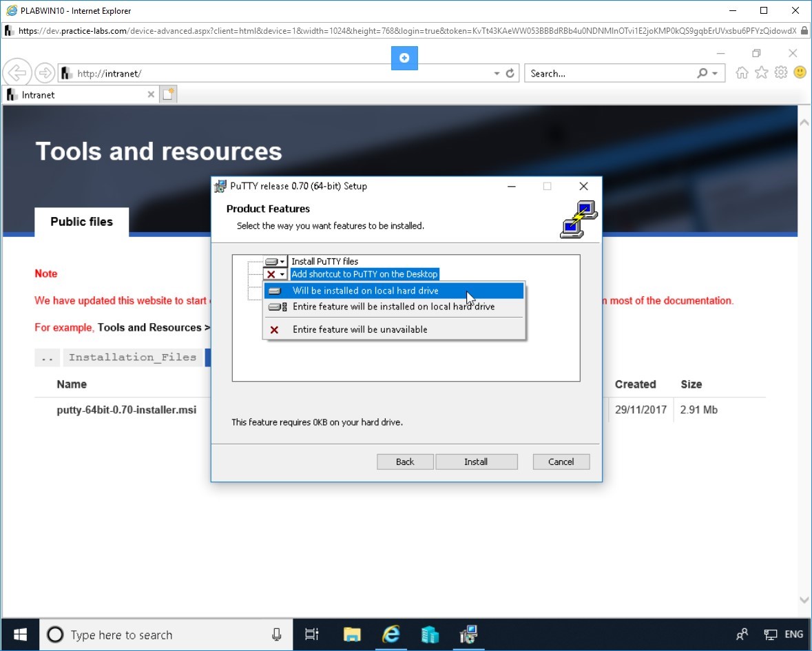812x651 pixels.
Task: Open File Explorer from taskbar
Action: [x=352, y=634]
